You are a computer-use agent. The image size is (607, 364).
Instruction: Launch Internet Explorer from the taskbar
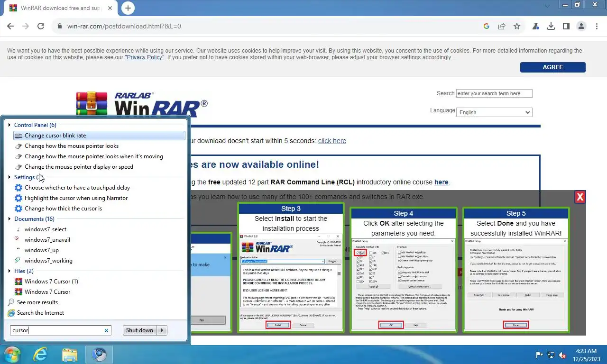click(41, 355)
